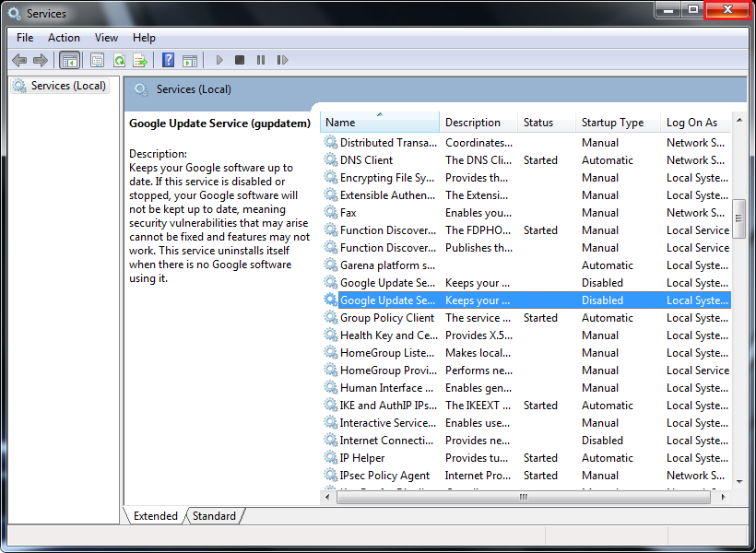Click the Back arrow toolbar icon
The height and width of the screenshot is (553, 756).
click(19, 60)
